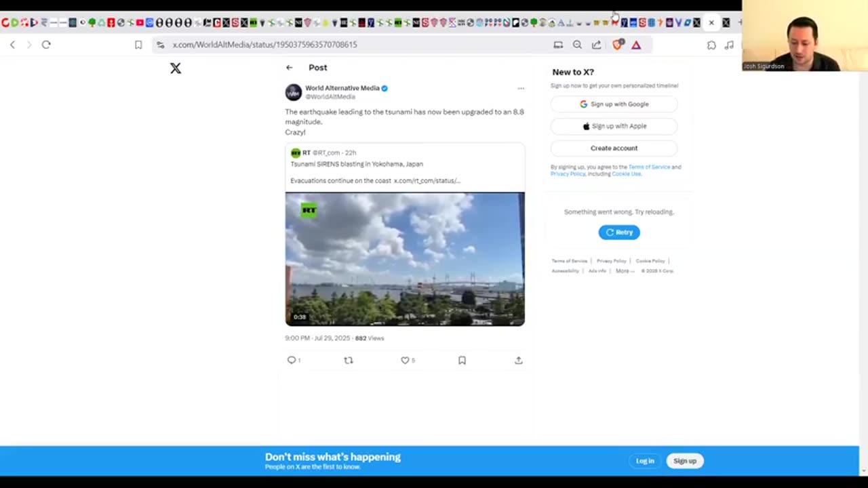Image resolution: width=868 pixels, height=488 pixels.
Task: Click 'Tsunami SIRENS blasting in Yokohama, Japan' text
Action: 357,164
